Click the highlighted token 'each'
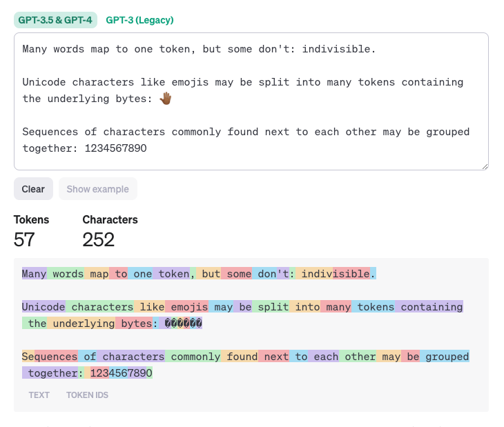 point(324,357)
